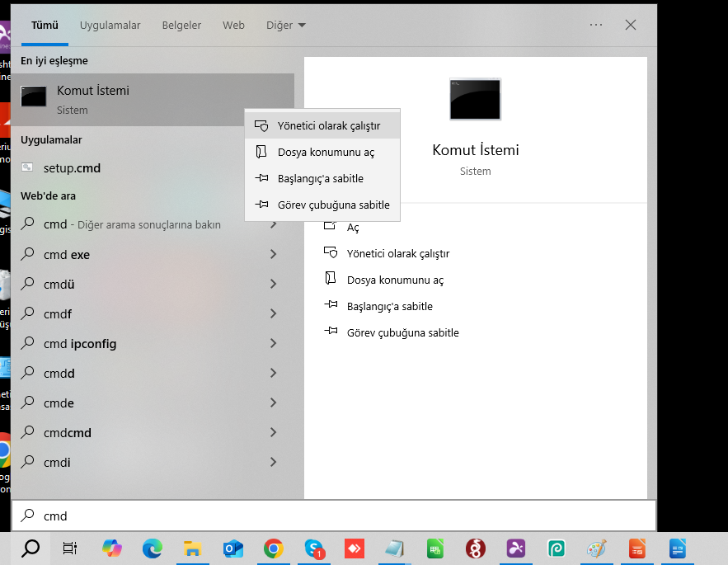Image resolution: width=728 pixels, height=565 pixels.
Task: Click Aç to open Komut İstemi
Action: pos(353,227)
